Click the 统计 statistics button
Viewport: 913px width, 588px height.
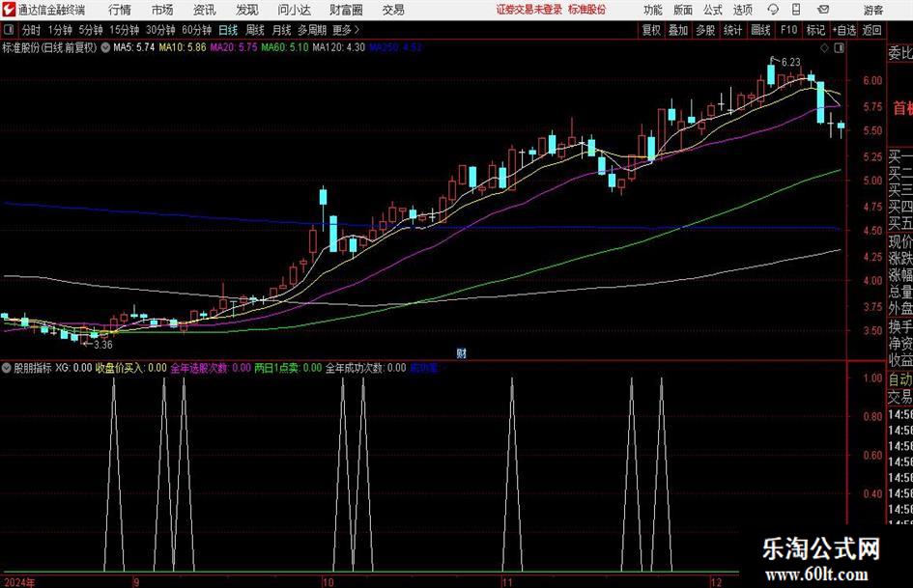732,30
